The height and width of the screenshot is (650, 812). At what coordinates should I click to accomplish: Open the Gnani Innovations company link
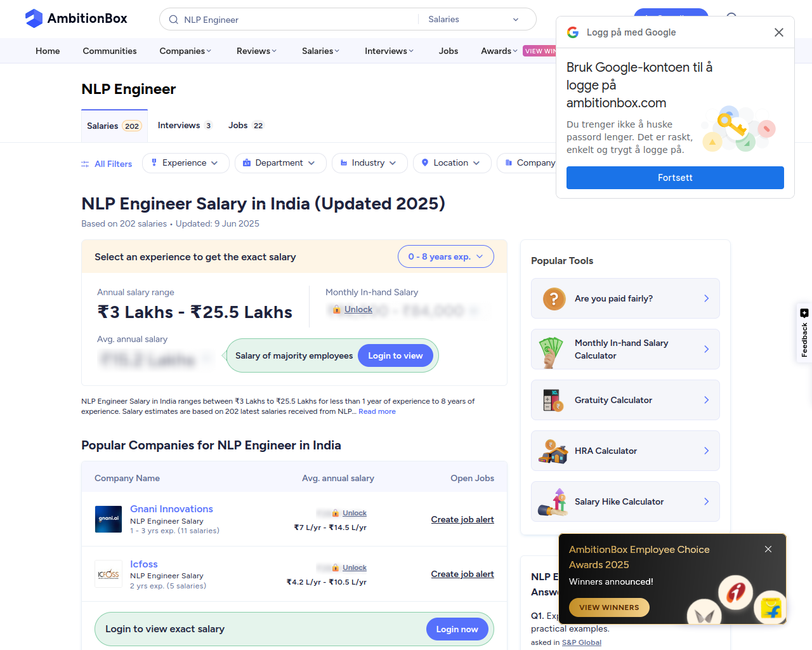click(171, 509)
